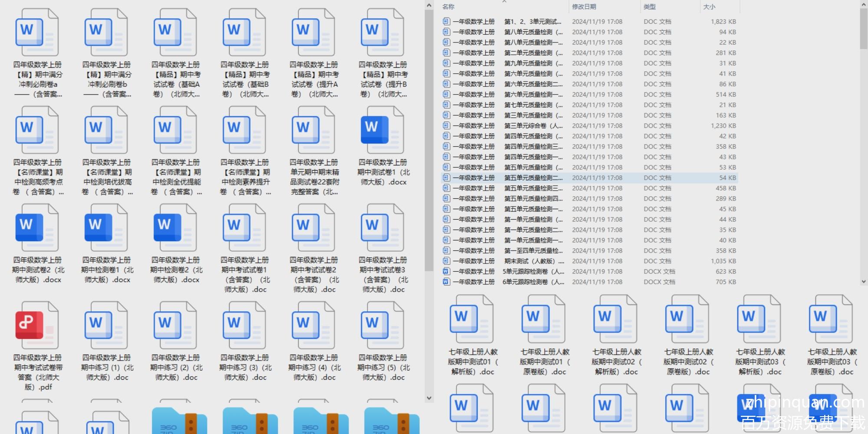Image resolution: width=868 pixels, height=434 pixels.
Task: Open 期中练习 (3) (北师大版).doc file
Action: coord(244,325)
